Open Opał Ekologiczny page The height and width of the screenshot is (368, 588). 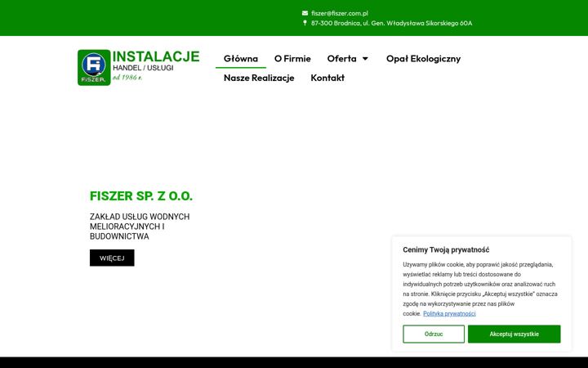point(423,59)
